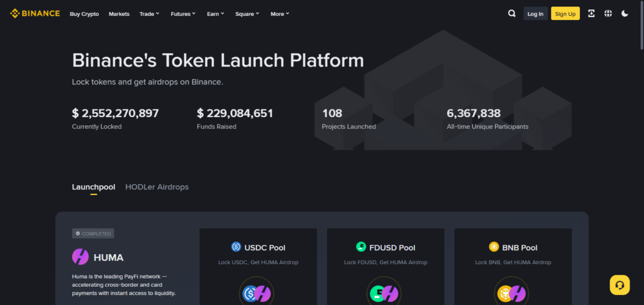The width and height of the screenshot is (644, 305).
Task: Click the BNB Pool title
Action: (519, 248)
